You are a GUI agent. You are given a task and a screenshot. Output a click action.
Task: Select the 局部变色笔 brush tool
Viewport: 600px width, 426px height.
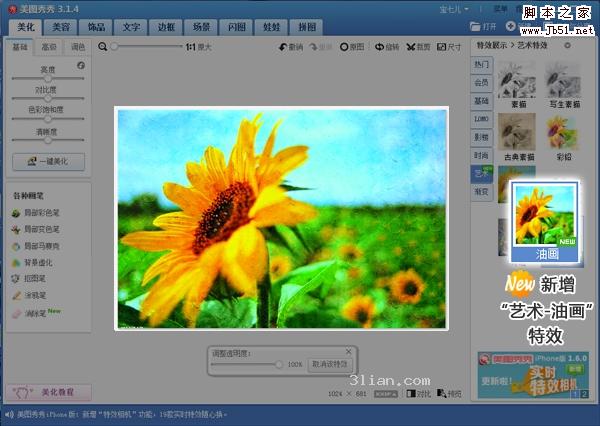[36, 229]
